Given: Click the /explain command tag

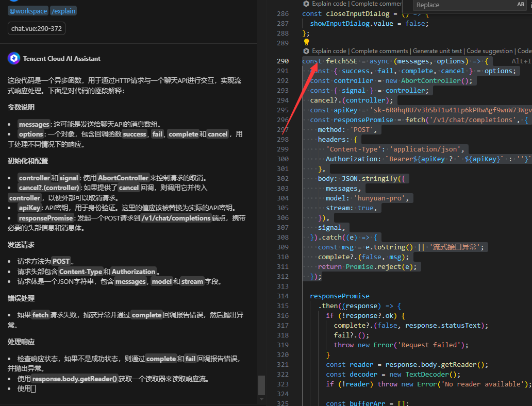Looking at the screenshot, I should tap(63, 11).
